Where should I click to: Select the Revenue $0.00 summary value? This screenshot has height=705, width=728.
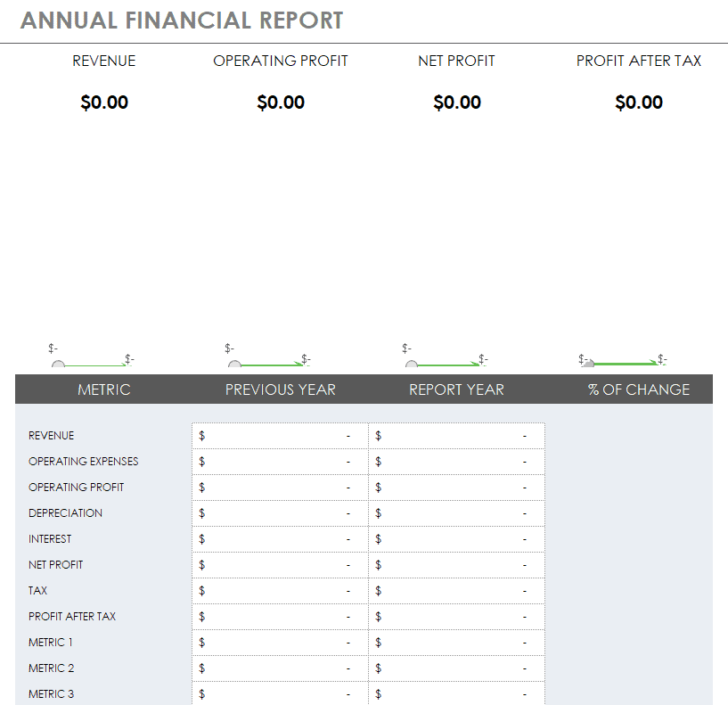click(104, 102)
